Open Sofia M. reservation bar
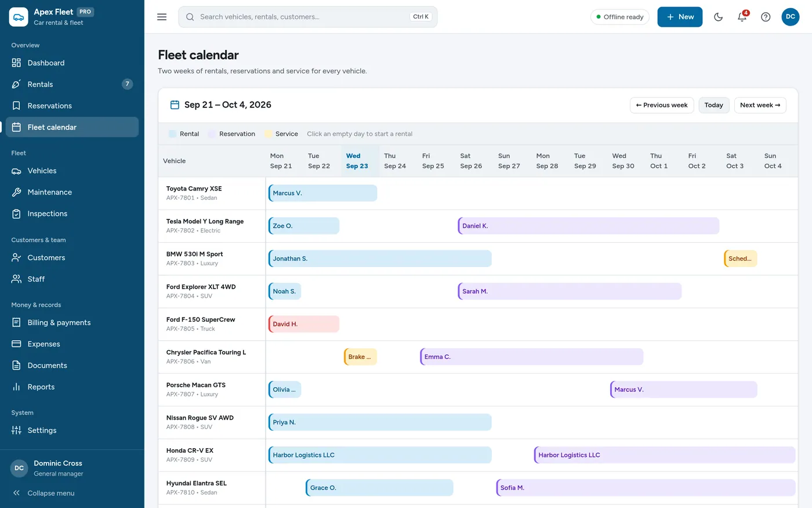Screen dimensions: 812x508 point(646,488)
